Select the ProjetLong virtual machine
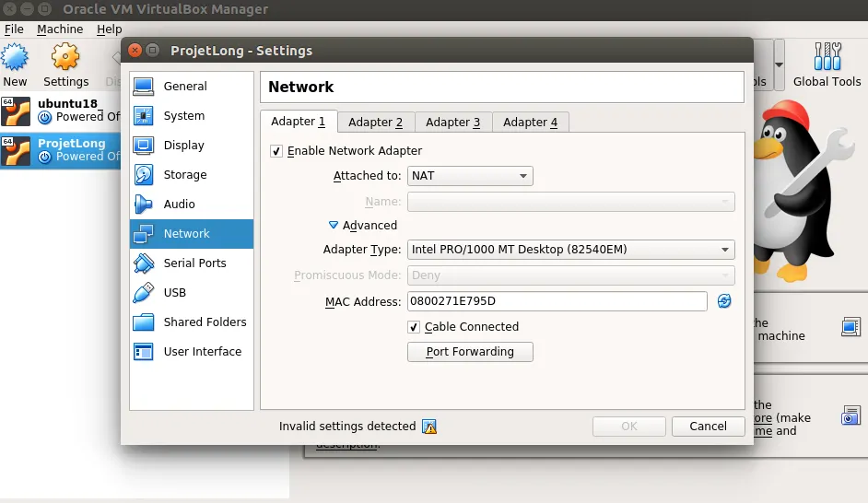This screenshot has width=868, height=503. click(60, 150)
